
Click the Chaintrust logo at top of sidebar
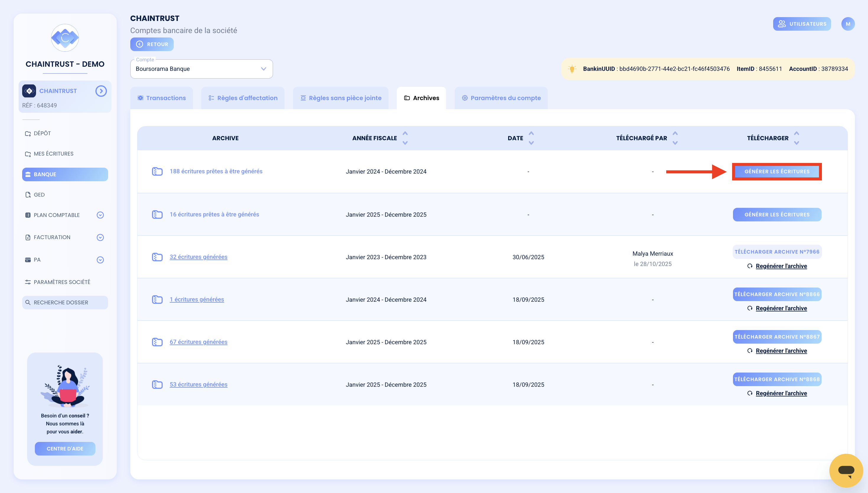point(65,37)
